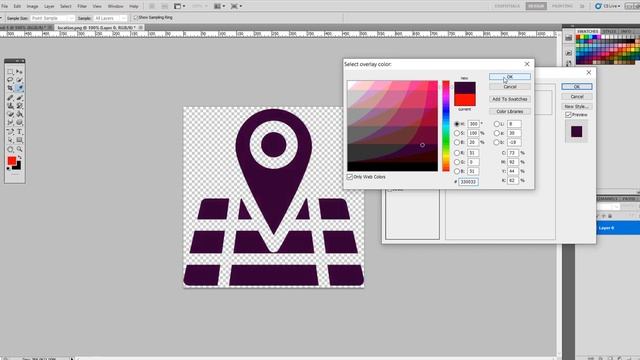Click the H hue value field

click(x=473, y=124)
